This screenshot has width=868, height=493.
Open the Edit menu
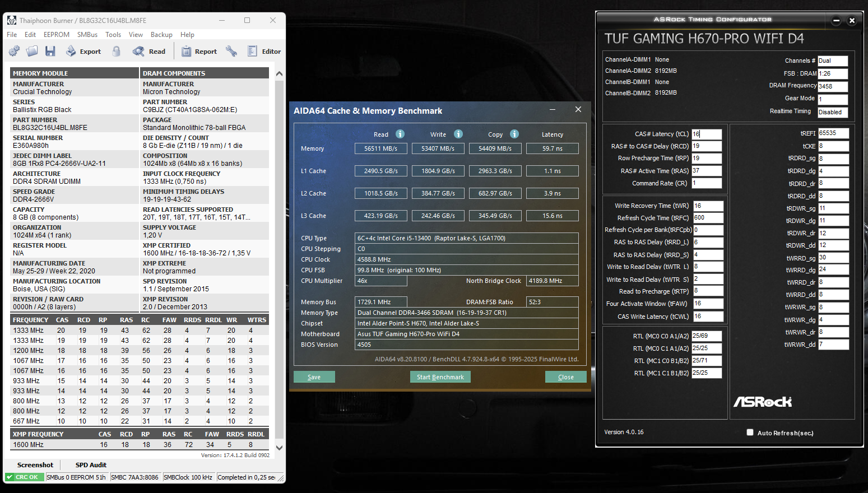(x=30, y=35)
